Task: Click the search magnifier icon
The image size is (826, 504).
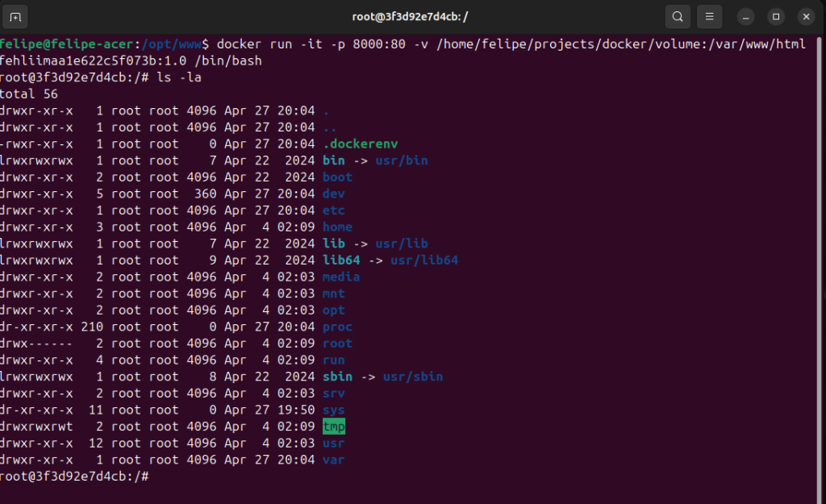Action: (x=678, y=16)
